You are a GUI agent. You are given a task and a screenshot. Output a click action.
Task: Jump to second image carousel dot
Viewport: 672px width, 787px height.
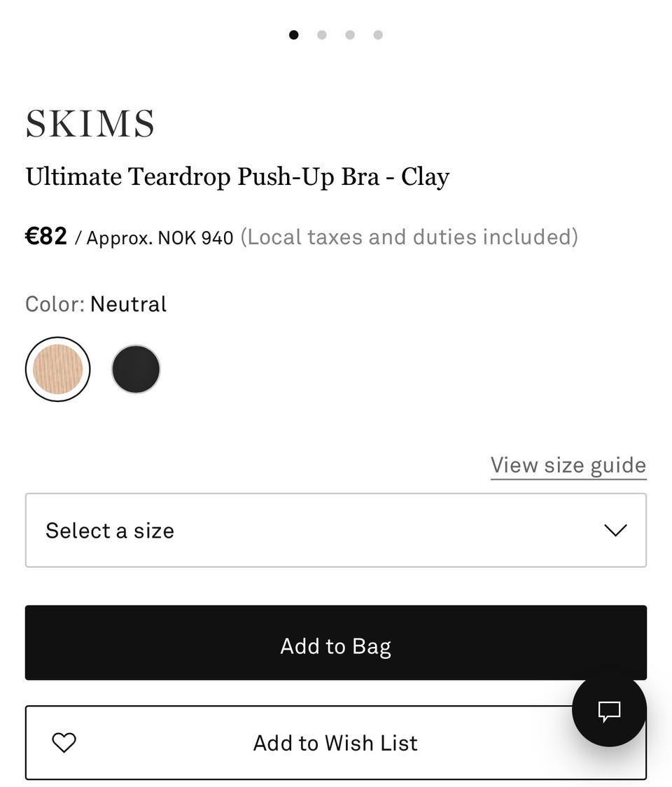322,35
